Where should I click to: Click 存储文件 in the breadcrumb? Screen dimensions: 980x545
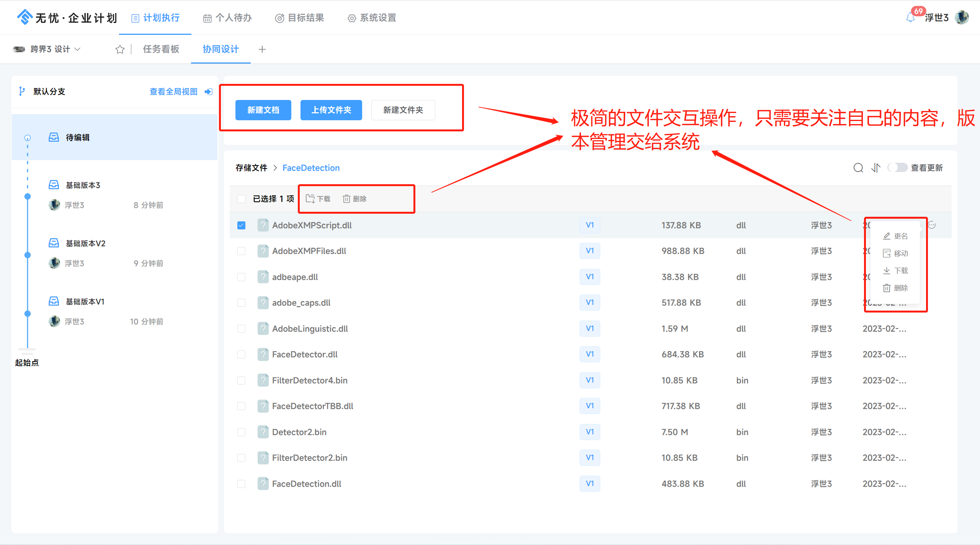click(x=252, y=168)
